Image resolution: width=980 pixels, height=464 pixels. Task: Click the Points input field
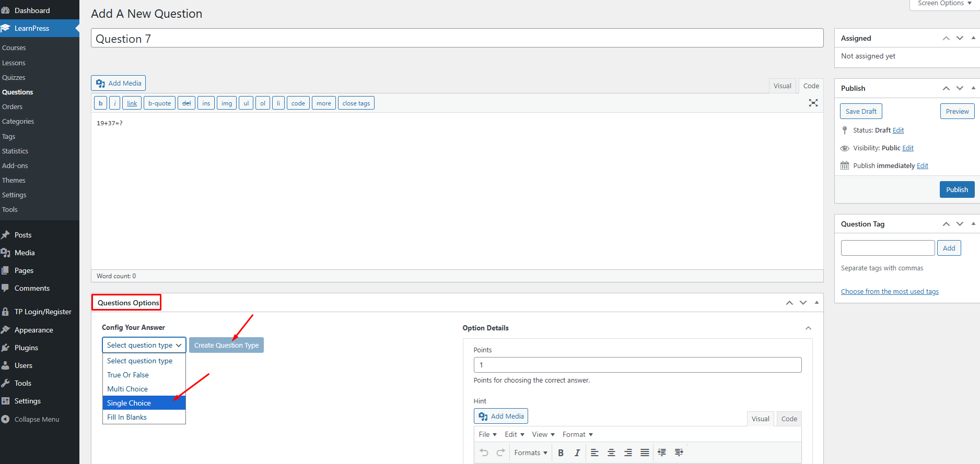tap(637, 365)
